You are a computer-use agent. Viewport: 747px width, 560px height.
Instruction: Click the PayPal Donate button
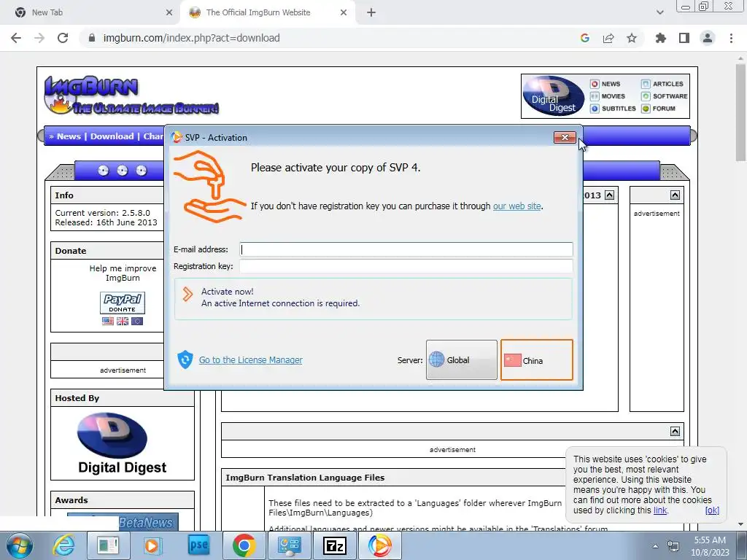123,303
